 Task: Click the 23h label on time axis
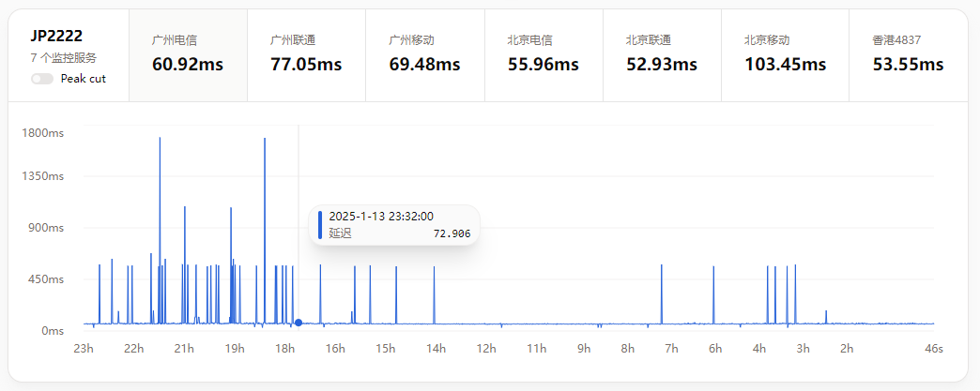[84, 349]
